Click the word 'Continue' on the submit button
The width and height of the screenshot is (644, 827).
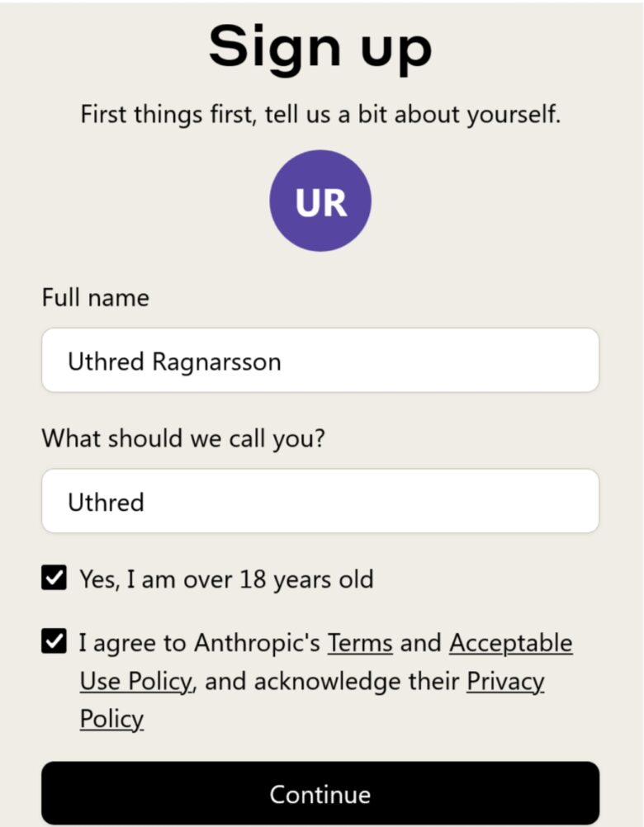[x=320, y=794]
